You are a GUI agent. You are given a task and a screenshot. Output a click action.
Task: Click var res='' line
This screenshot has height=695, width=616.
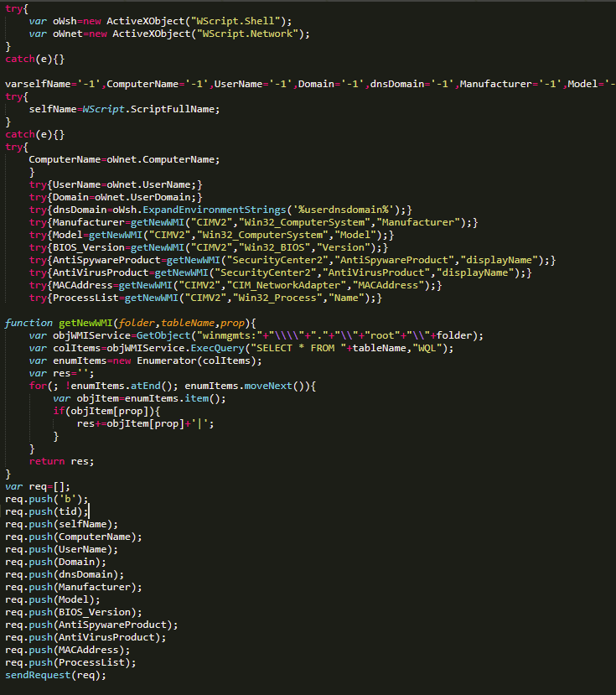[x=62, y=374]
